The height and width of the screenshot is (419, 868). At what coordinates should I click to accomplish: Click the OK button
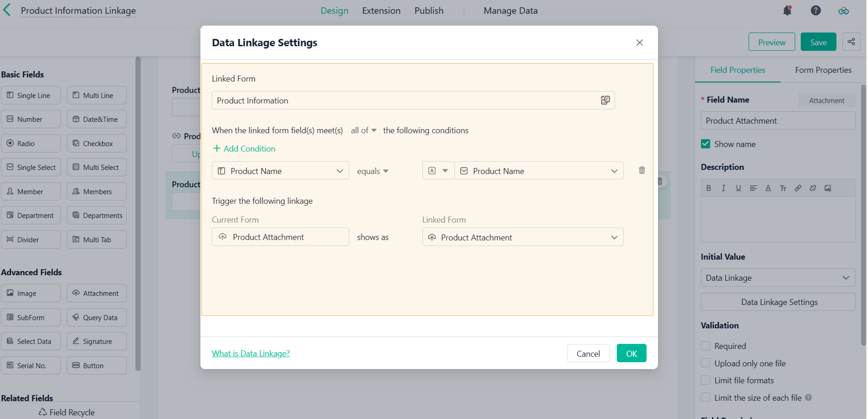631,353
